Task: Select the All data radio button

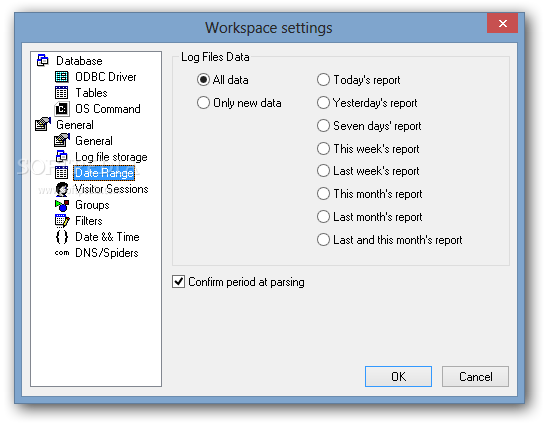Action: point(203,80)
